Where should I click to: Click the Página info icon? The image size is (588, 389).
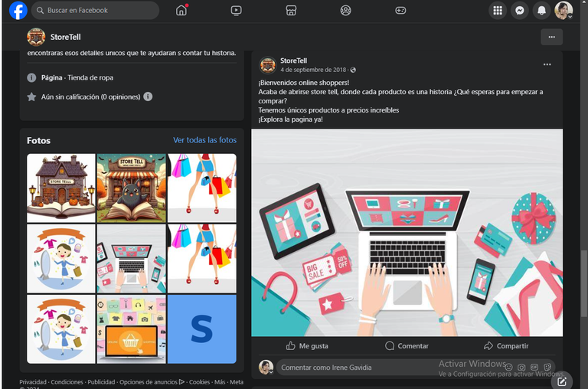point(31,77)
